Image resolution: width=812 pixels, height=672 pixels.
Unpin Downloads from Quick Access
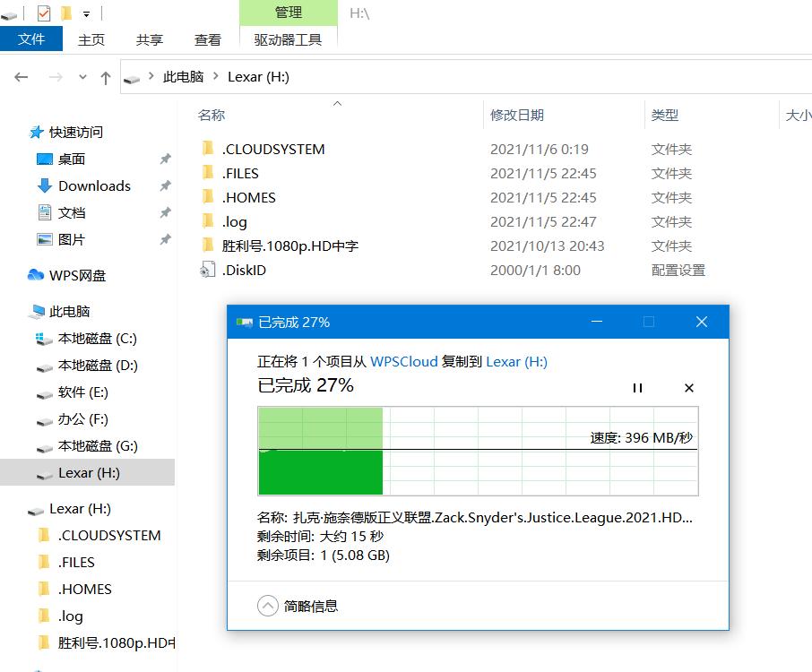tap(164, 185)
